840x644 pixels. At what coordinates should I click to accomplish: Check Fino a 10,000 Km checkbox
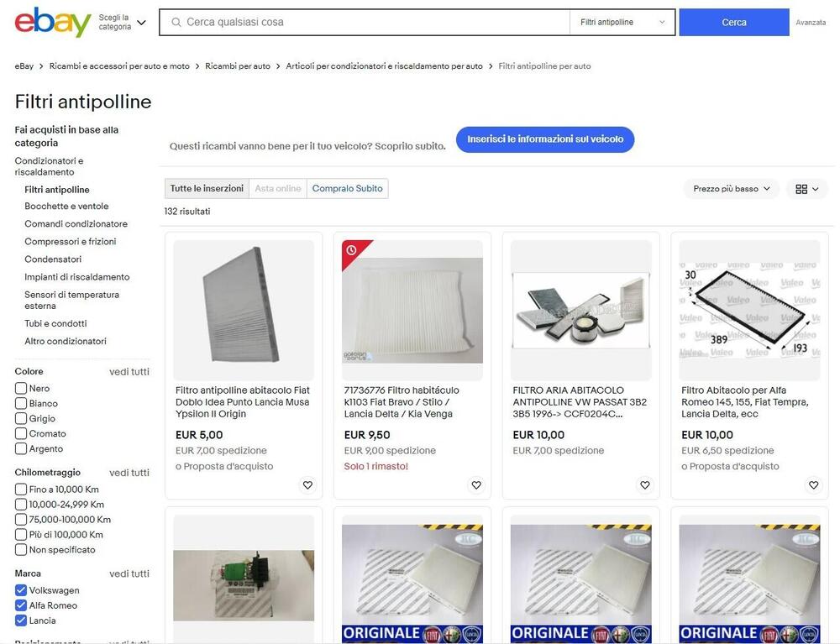pyautogui.click(x=21, y=489)
